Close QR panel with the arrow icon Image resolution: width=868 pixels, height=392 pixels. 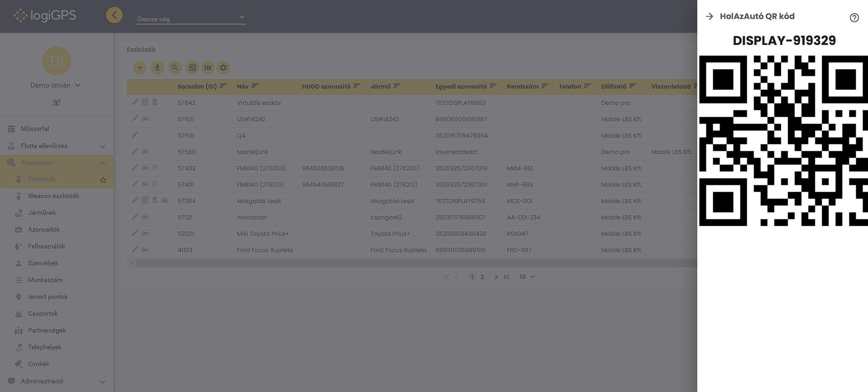click(x=710, y=16)
